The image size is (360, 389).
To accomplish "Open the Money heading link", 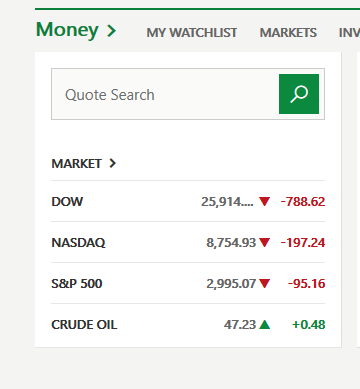I will coord(67,30).
